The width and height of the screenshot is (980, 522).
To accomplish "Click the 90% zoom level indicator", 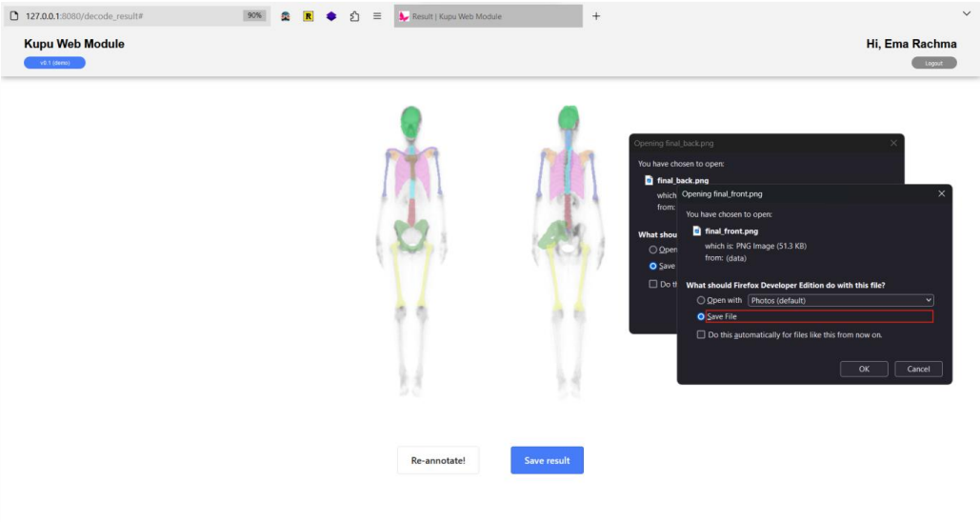I will point(254,16).
